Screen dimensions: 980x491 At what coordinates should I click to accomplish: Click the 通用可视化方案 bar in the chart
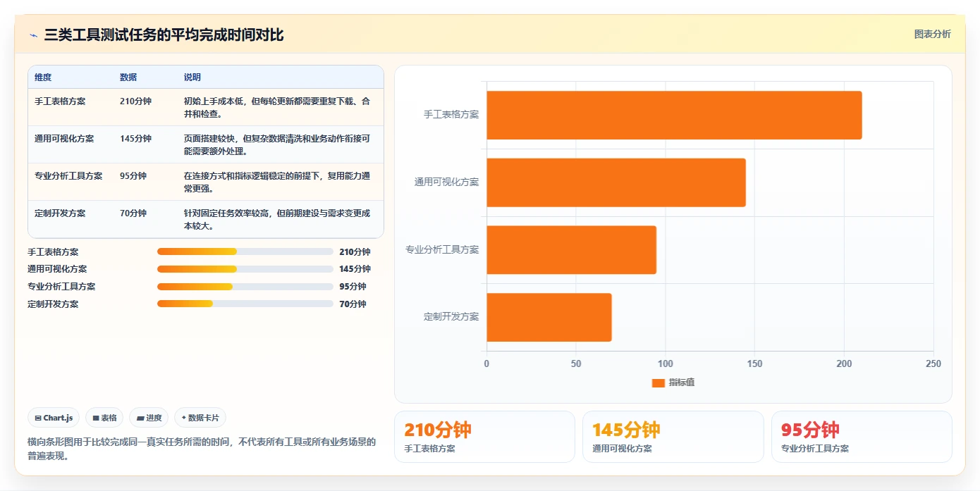(616, 182)
